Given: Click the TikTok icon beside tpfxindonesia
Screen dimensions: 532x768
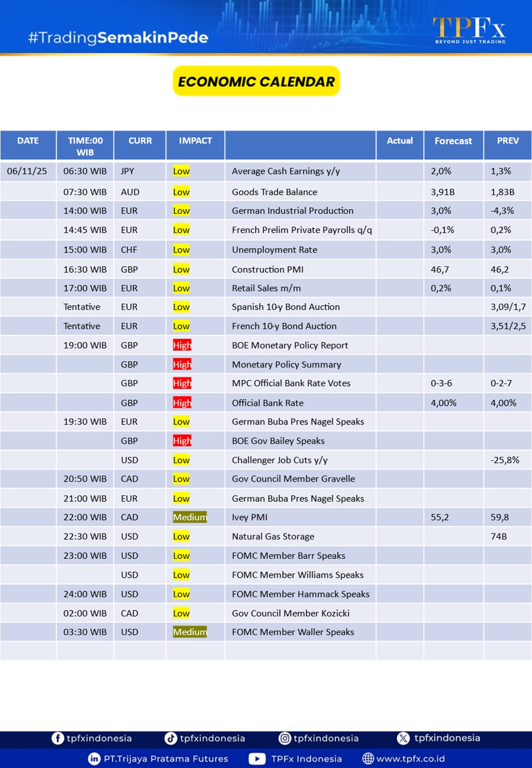Looking at the screenshot, I should 171,738.
